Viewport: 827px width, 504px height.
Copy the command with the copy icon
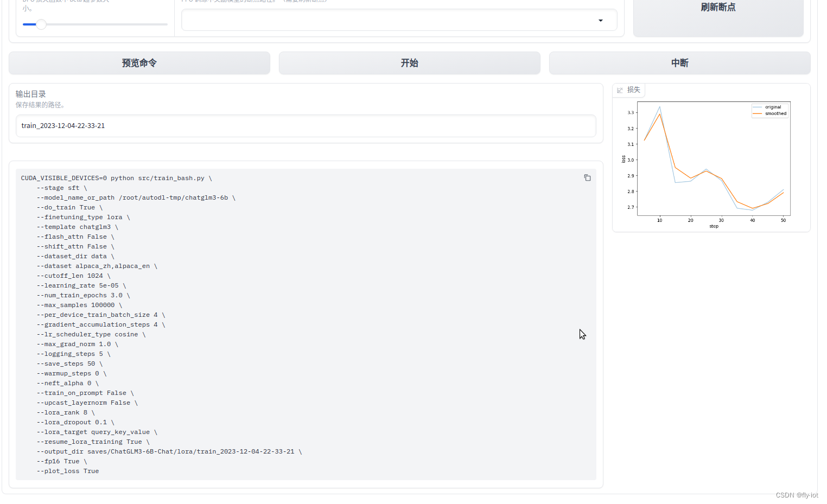coord(587,178)
